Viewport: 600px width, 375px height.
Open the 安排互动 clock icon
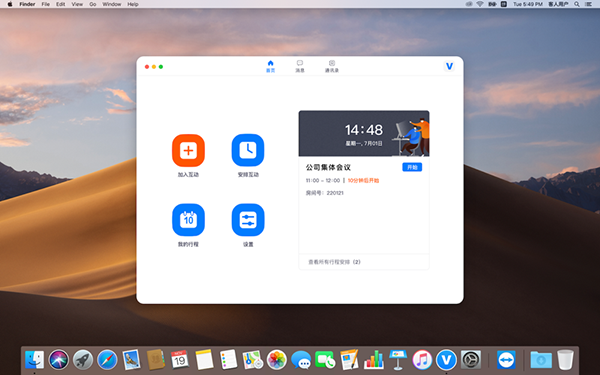[x=248, y=150]
